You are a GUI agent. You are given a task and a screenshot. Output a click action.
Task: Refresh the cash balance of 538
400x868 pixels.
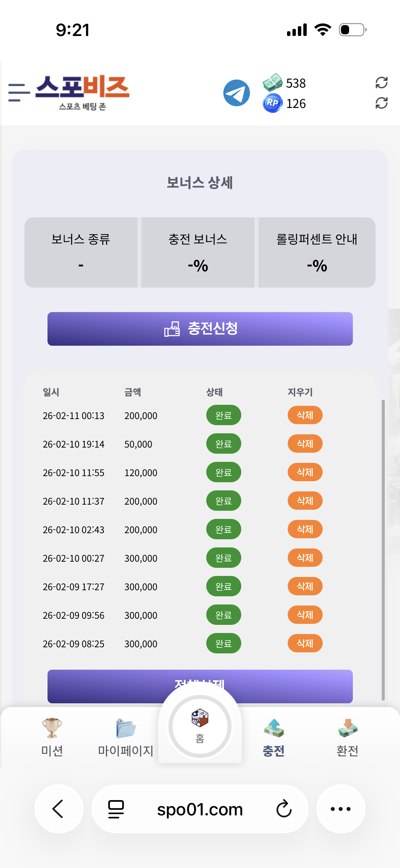pos(381,83)
